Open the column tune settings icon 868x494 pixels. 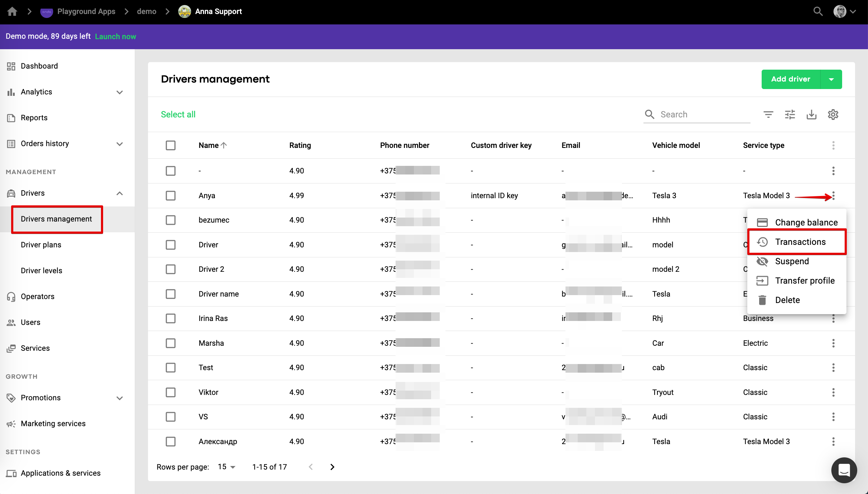(790, 115)
